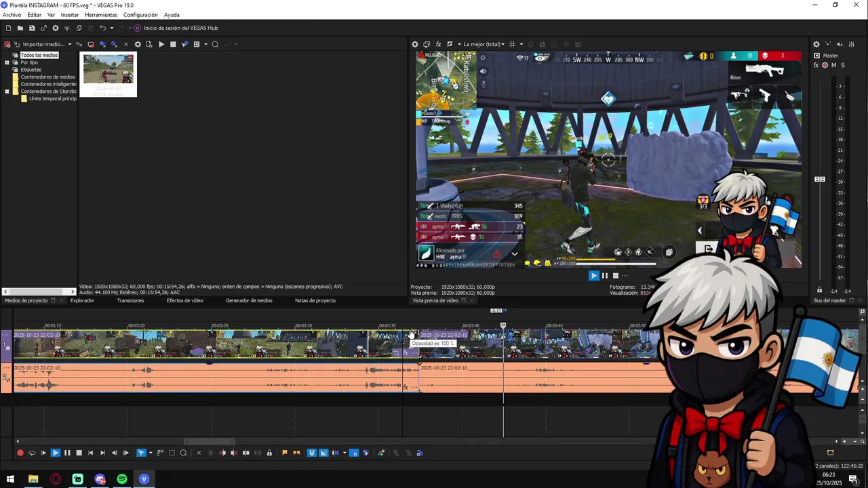Open La mejor (total) quality dropdown

[484, 44]
